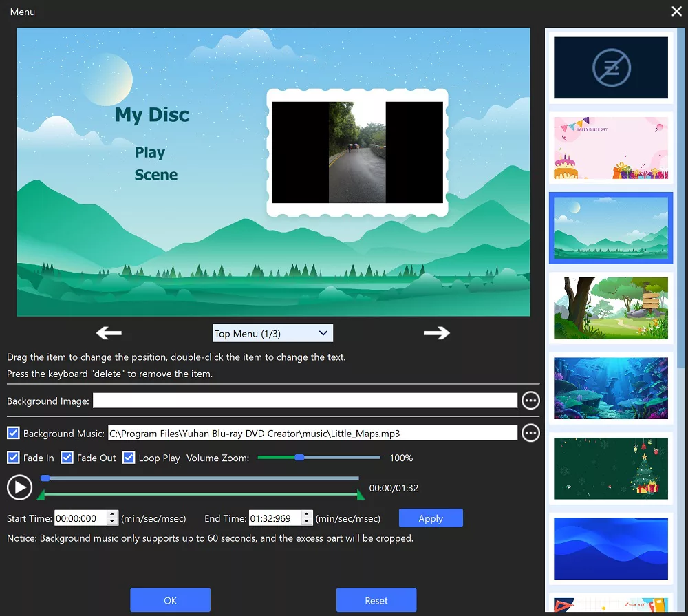Image resolution: width=688 pixels, height=616 pixels.
Task: Click inside the End Time field
Action: point(275,518)
